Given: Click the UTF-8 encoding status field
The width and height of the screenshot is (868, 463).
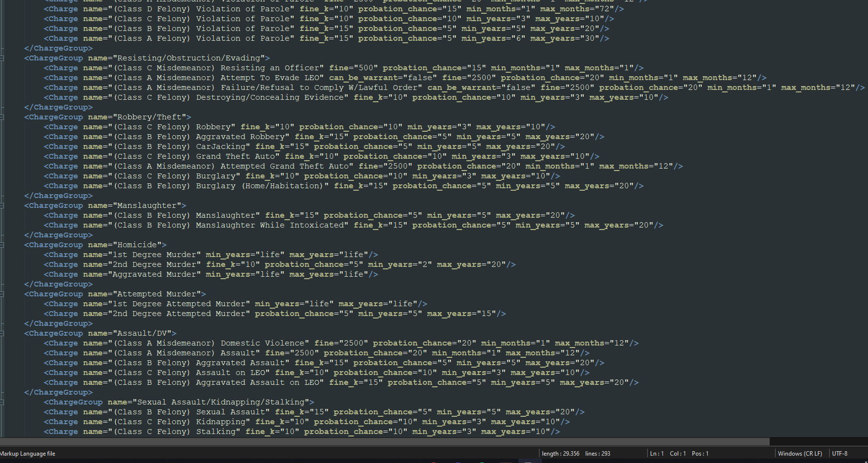Looking at the screenshot, I should (839, 454).
